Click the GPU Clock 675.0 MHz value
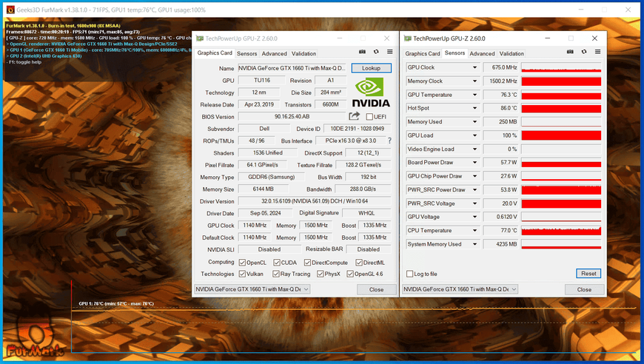 501,67
